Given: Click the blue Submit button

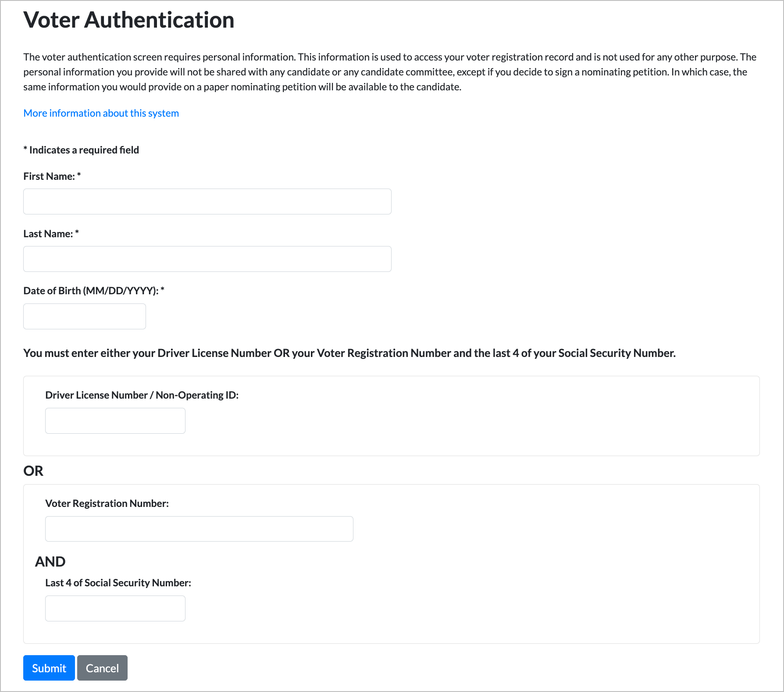Looking at the screenshot, I should (x=49, y=667).
